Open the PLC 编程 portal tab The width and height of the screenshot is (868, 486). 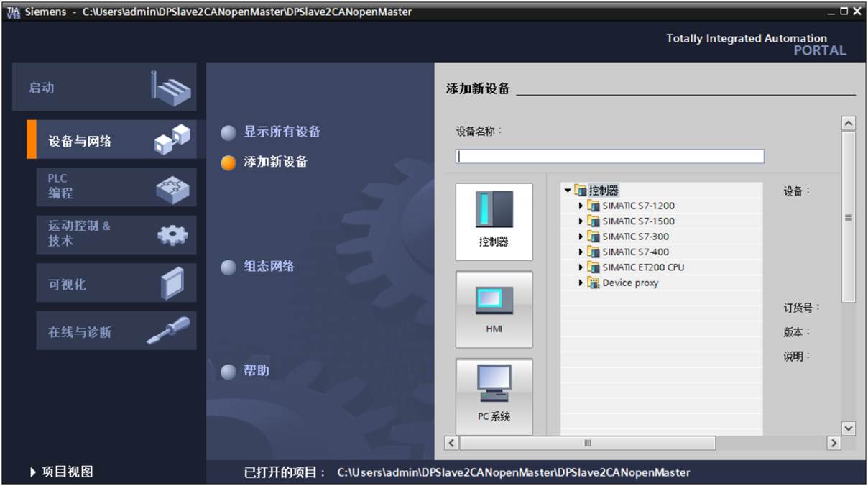click(116, 187)
